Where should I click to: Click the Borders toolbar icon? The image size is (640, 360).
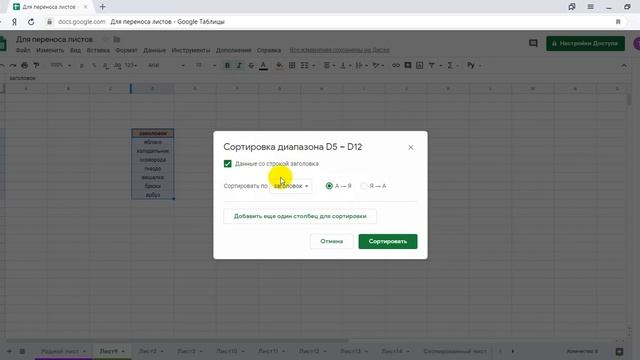tap(292, 65)
